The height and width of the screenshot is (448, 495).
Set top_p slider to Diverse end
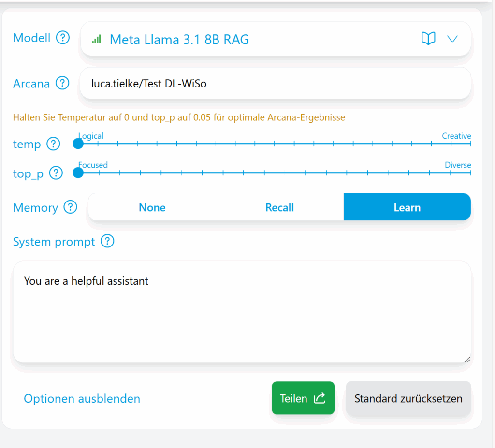coord(470,173)
